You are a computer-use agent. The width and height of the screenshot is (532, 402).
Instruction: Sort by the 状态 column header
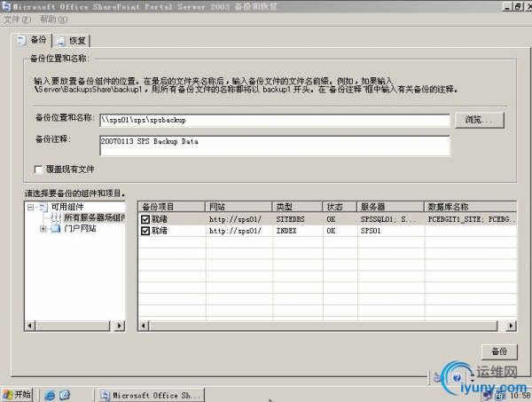340,207
